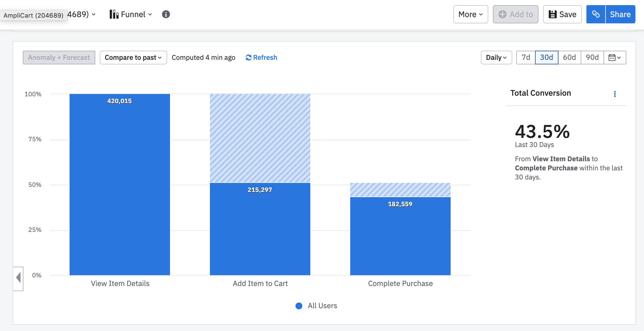Click the Save icon to save the chart

pyautogui.click(x=553, y=14)
